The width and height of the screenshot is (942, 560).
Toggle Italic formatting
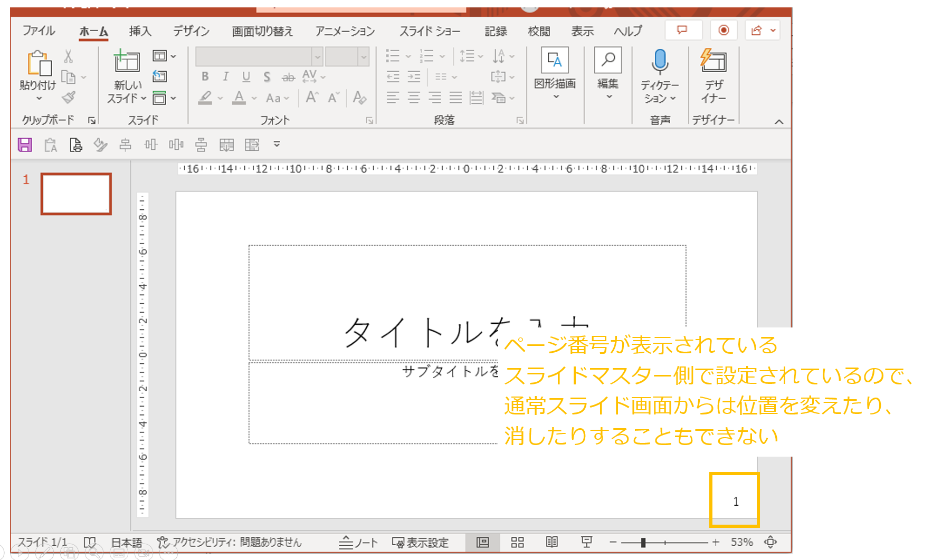tap(225, 77)
